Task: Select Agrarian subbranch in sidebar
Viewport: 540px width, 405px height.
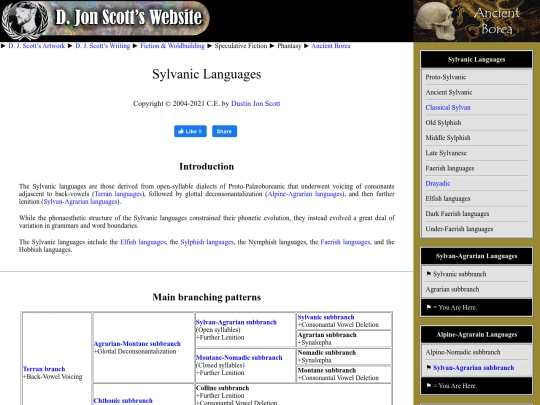Action: pyautogui.click(x=452, y=289)
